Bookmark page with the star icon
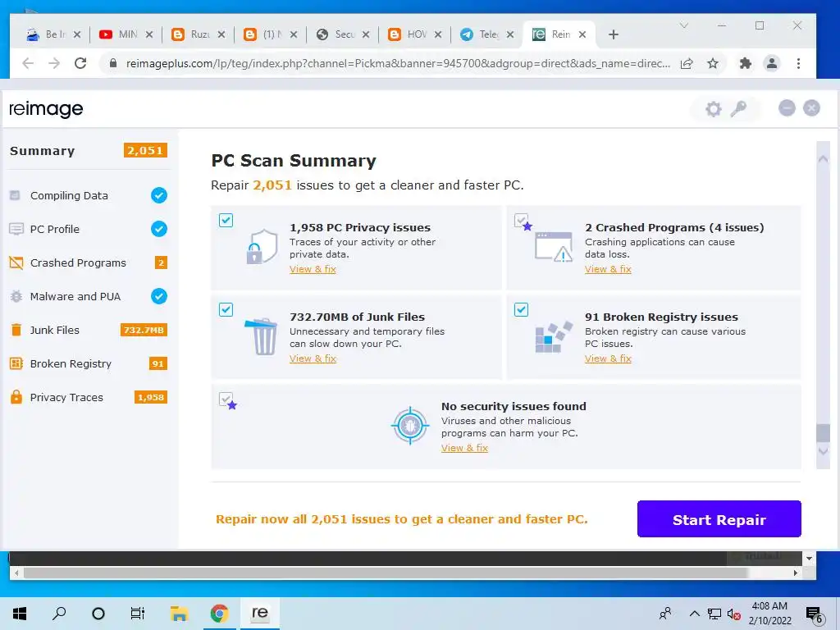The width and height of the screenshot is (840, 630). click(x=713, y=64)
